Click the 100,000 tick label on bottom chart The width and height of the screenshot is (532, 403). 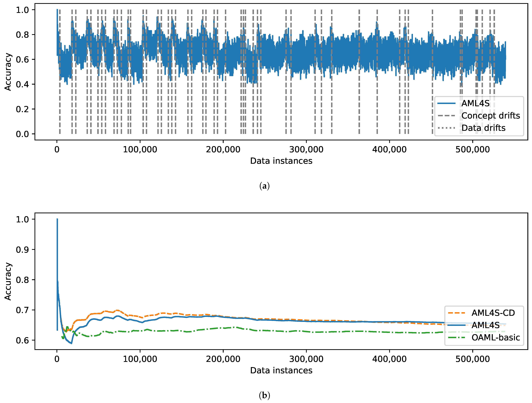point(140,359)
